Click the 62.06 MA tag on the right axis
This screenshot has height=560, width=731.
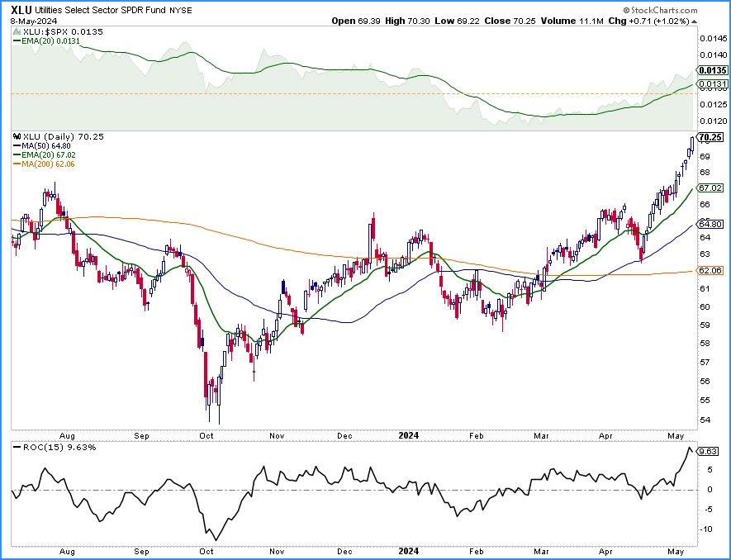[x=710, y=270]
